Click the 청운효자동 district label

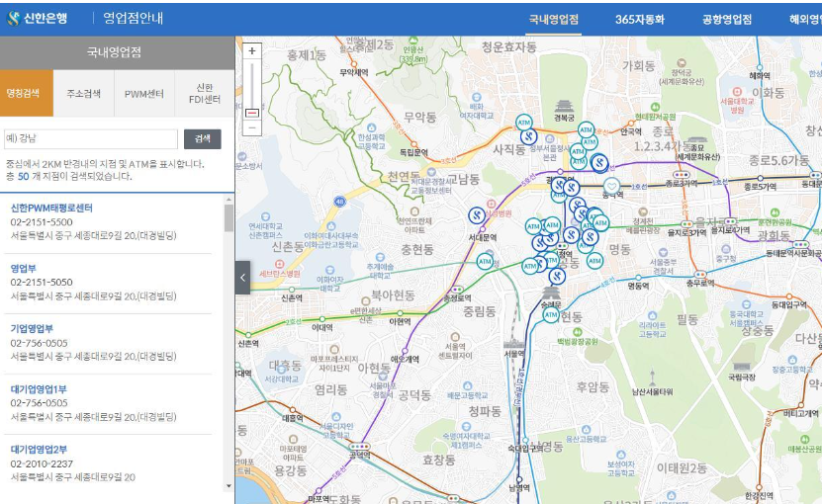509,47
